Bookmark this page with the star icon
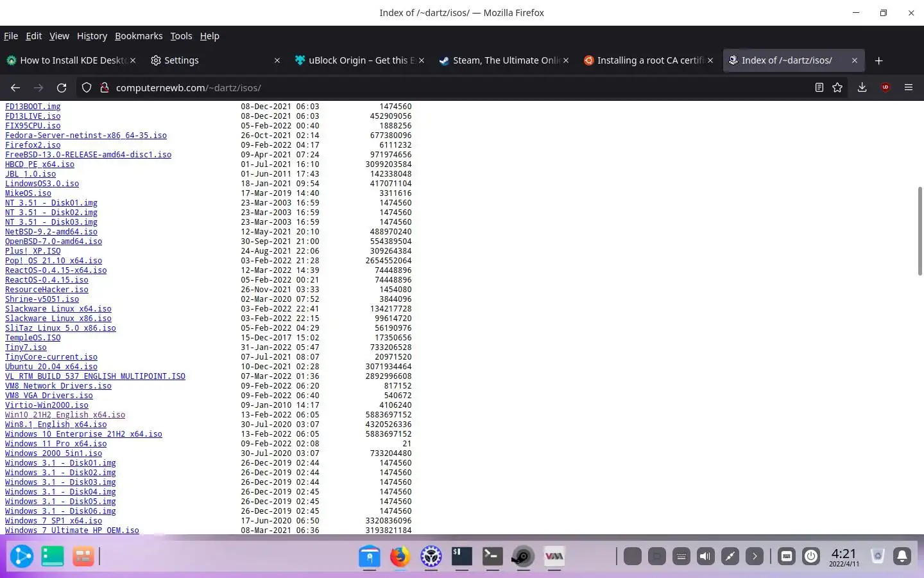Viewport: 924px width, 578px height. pyautogui.click(x=837, y=87)
